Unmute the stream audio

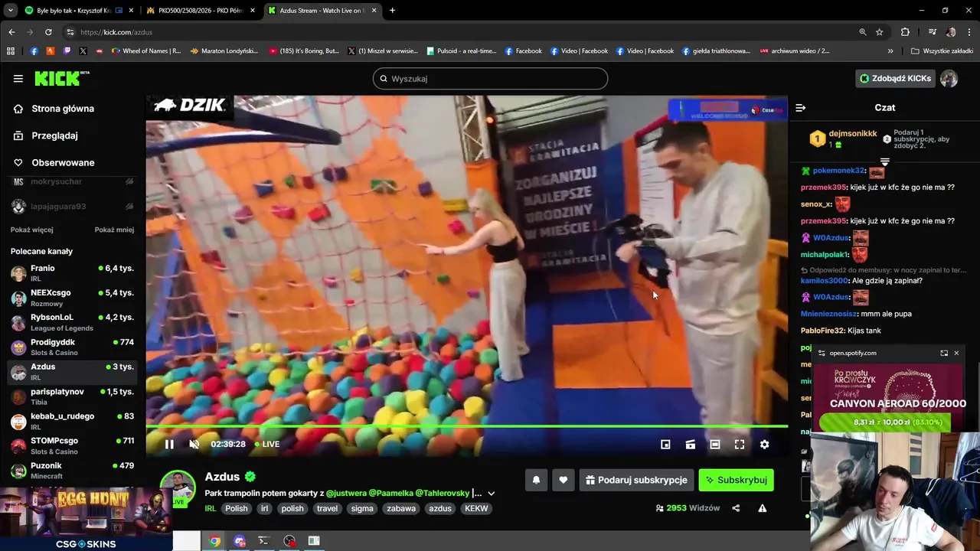[194, 444]
